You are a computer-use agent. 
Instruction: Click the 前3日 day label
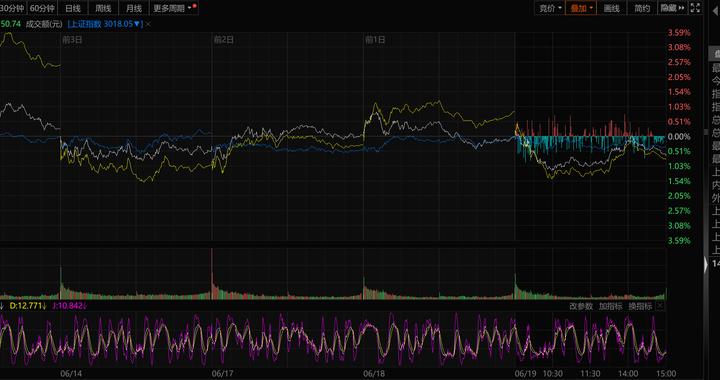pos(72,40)
